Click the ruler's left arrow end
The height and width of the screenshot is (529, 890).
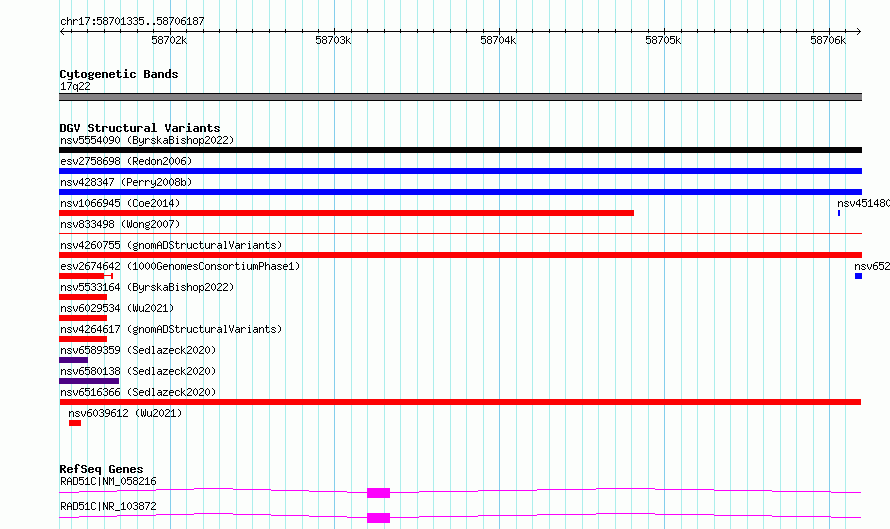62,32
